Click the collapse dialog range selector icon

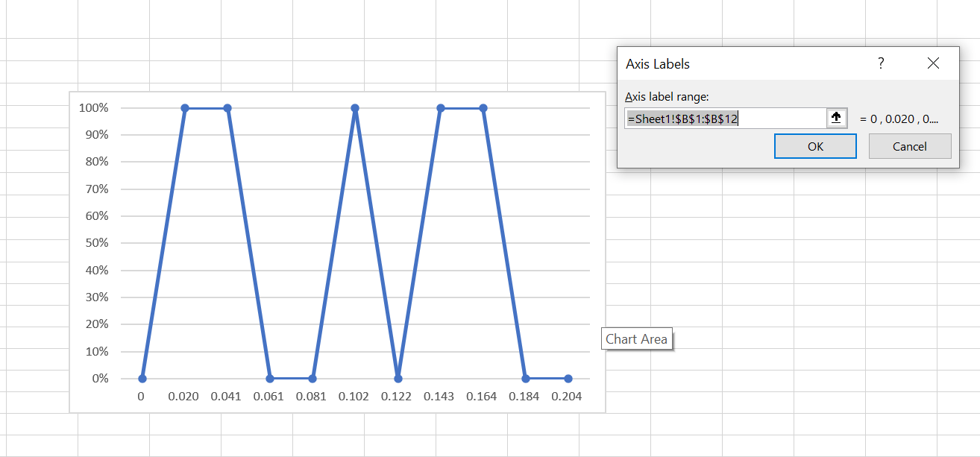click(x=836, y=118)
